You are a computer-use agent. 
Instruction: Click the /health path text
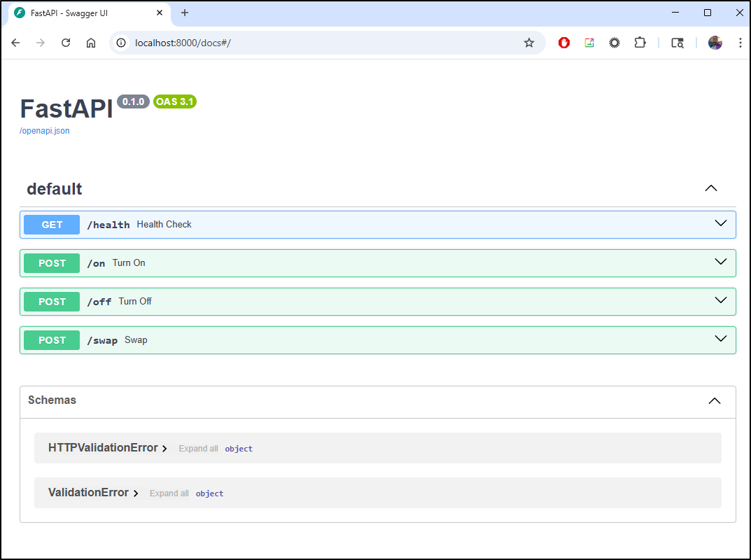(x=108, y=225)
